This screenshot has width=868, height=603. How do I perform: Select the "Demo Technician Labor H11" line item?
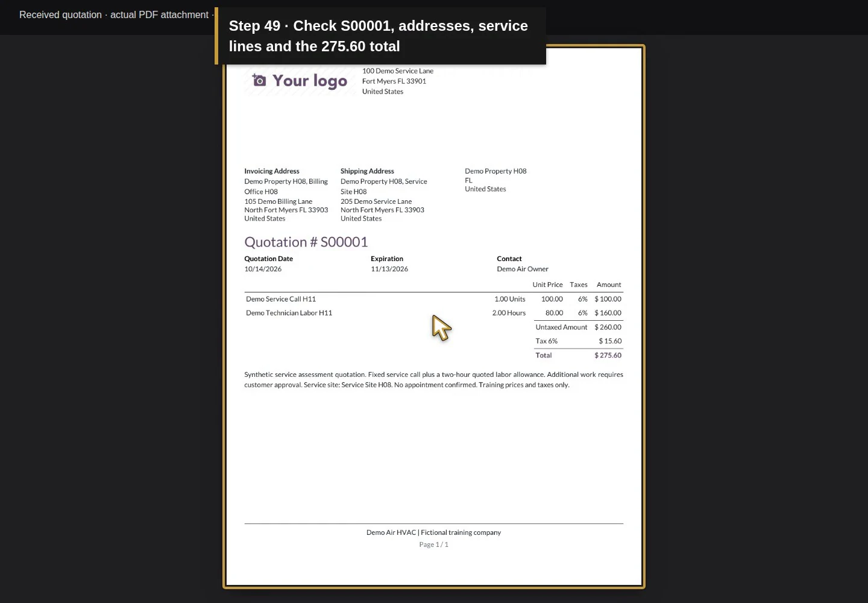click(289, 313)
